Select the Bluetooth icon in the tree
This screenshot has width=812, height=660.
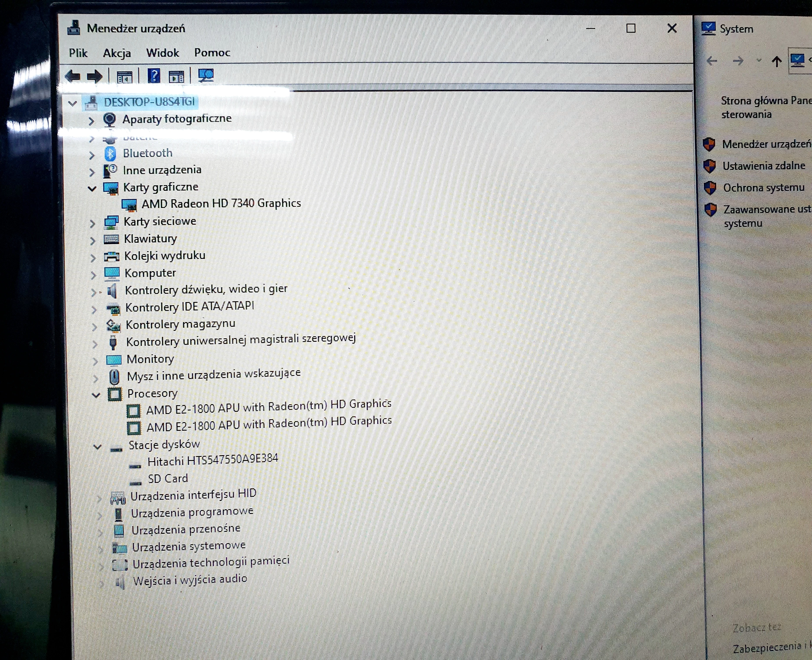point(110,154)
